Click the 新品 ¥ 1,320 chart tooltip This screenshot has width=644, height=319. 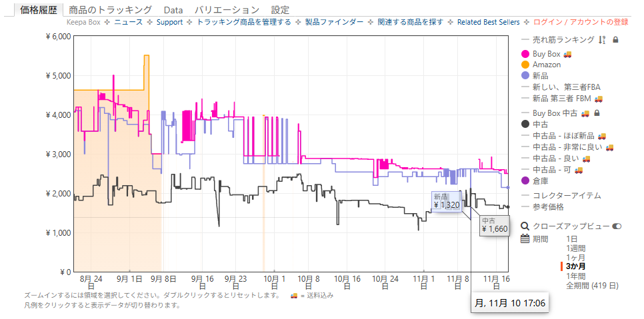pyautogui.click(x=447, y=201)
